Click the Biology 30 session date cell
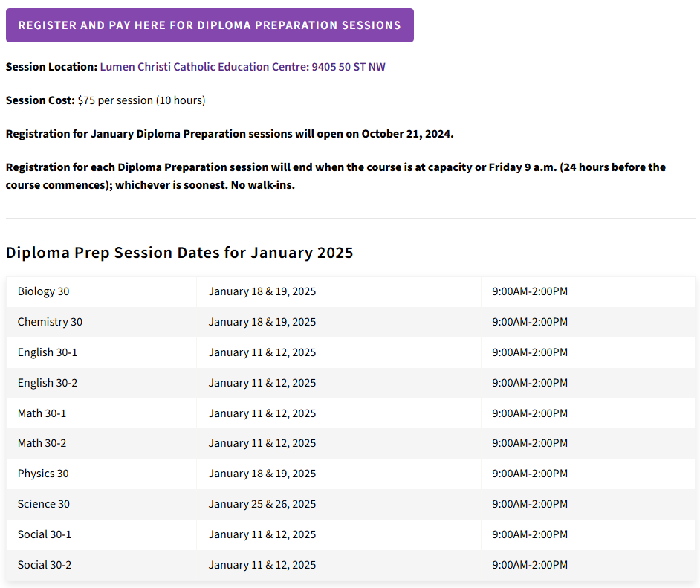The width and height of the screenshot is (700, 588). (x=262, y=291)
